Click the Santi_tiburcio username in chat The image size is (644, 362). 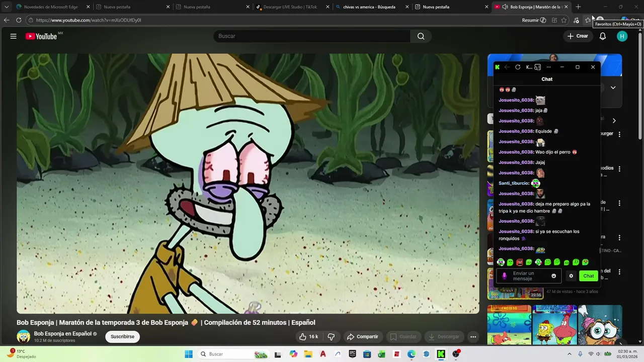coord(514,183)
